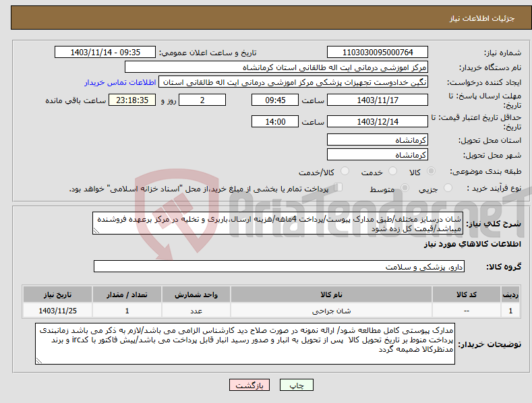The image size is (532, 403).
Task: Click the کد کالا column header
Action: click(467, 294)
